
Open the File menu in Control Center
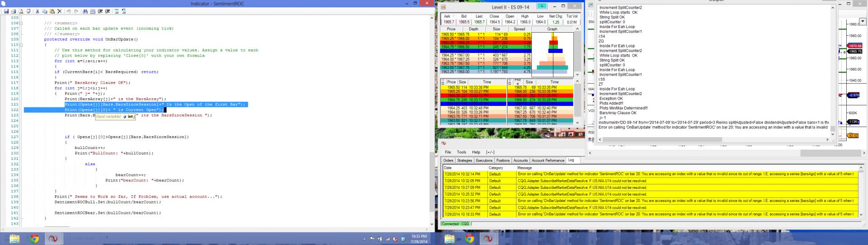pyautogui.click(x=448, y=152)
